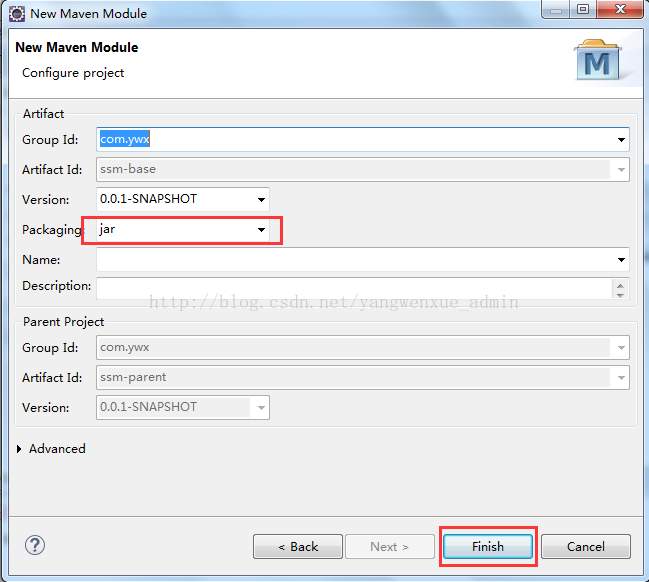Click the Parent Project 0.0.1-SNAPSHOT version field
The height and width of the screenshot is (582, 649).
(x=183, y=408)
